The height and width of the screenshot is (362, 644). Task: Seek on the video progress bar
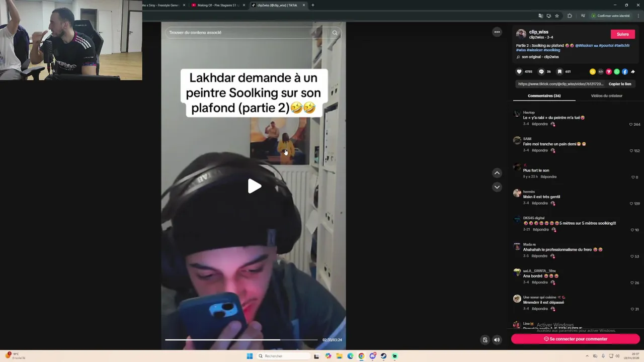[x=242, y=340]
